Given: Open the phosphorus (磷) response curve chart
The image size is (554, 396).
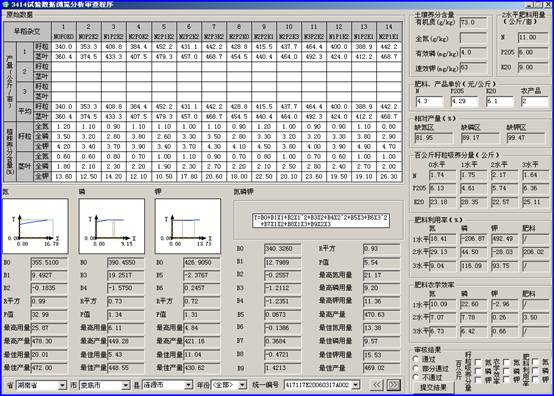Looking at the screenshot, I should point(112,226).
